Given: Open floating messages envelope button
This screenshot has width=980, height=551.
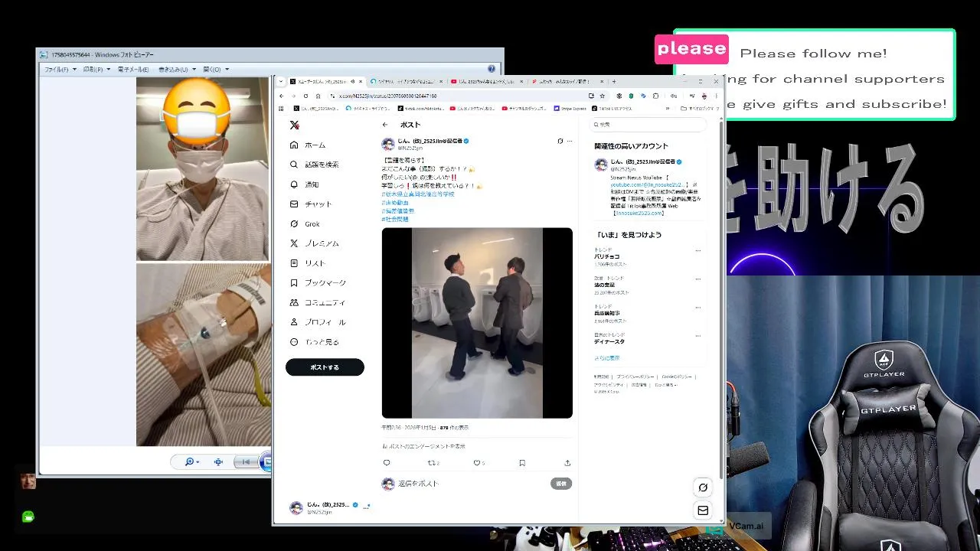Looking at the screenshot, I should (703, 510).
